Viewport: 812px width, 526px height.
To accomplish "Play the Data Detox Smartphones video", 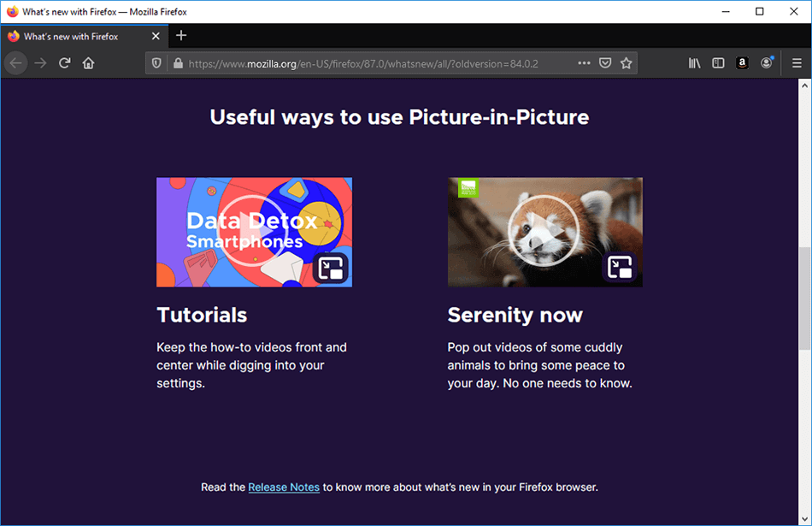I will coord(254,232).
